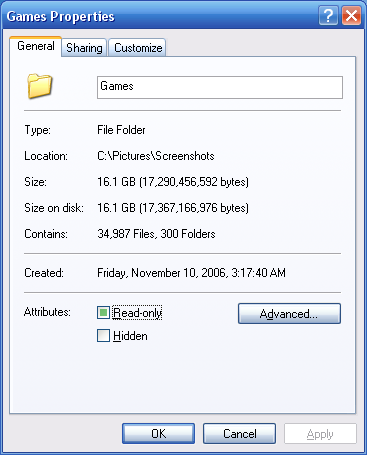Click the Size on disk value text
The image size is (367, 455).
[x=173, y=208]
